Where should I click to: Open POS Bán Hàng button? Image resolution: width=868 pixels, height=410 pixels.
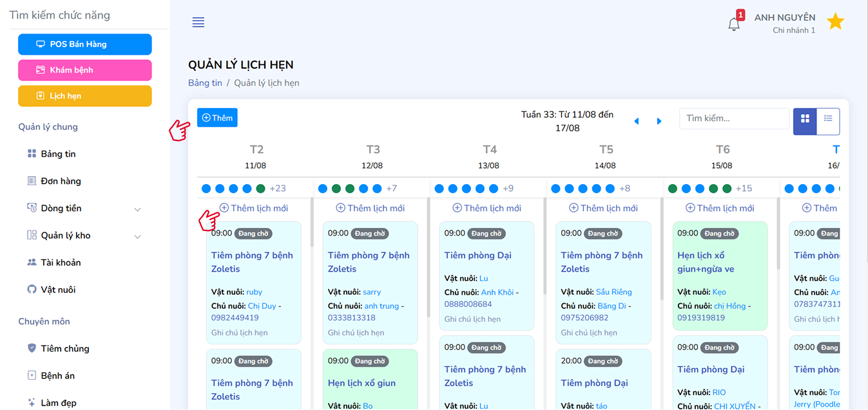pos(85,44)
